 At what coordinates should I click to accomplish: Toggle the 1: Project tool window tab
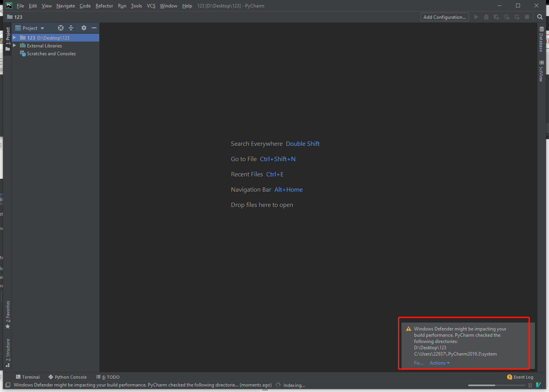(8, 39)
